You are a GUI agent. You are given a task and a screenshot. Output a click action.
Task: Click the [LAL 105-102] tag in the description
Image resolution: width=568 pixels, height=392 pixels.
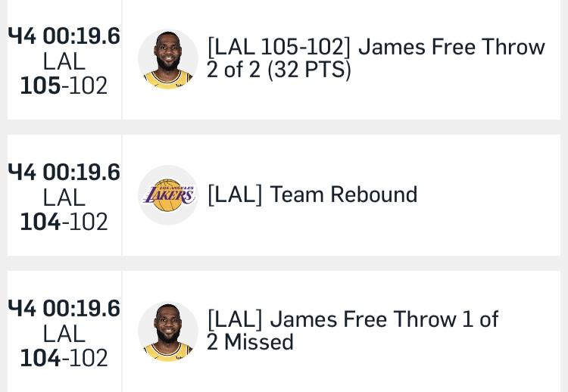coord(279,47)
